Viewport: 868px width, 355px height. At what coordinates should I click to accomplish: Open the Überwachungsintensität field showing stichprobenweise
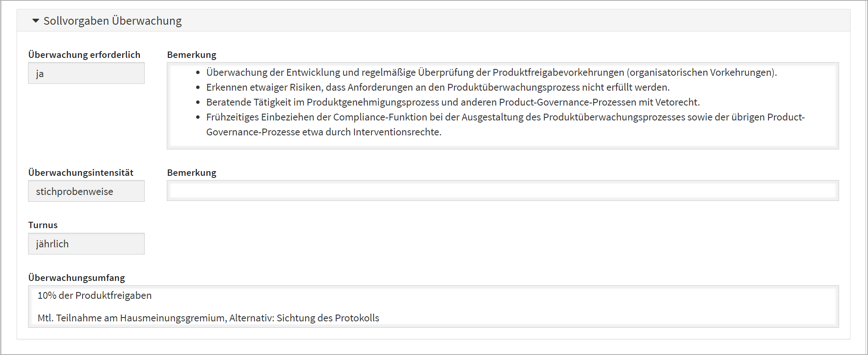pyautogui.click(x=86, y=191)
